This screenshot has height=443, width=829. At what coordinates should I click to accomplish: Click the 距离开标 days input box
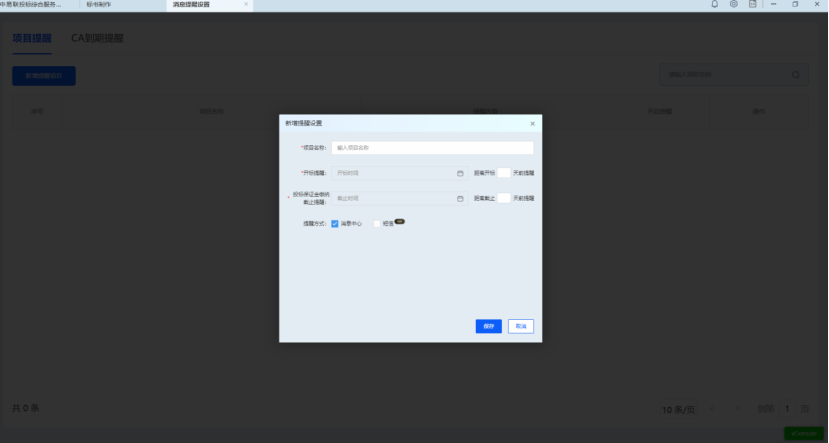503,173
